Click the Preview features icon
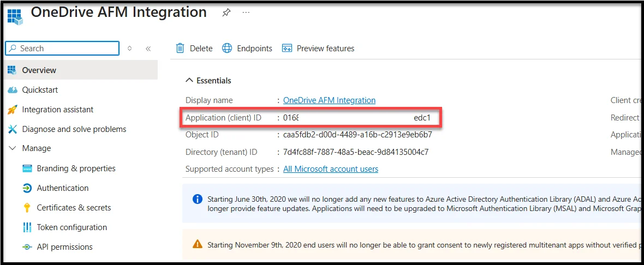 tap(287, 49)
